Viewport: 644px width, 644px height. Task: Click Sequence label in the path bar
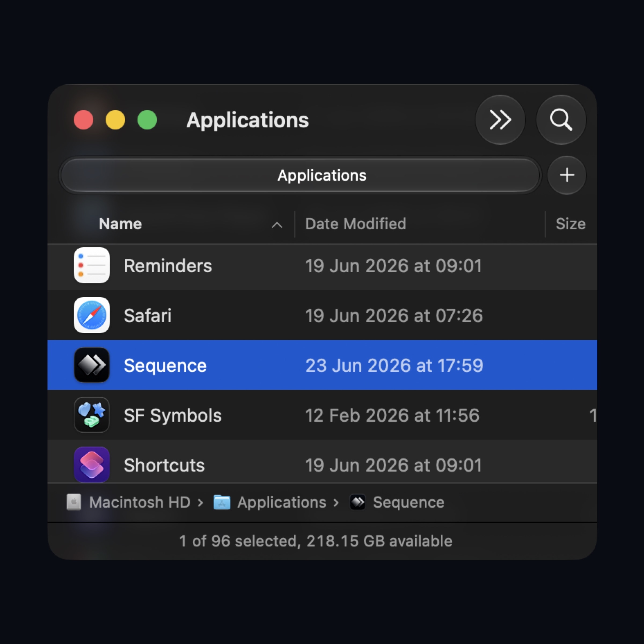(x=408, y=502)
